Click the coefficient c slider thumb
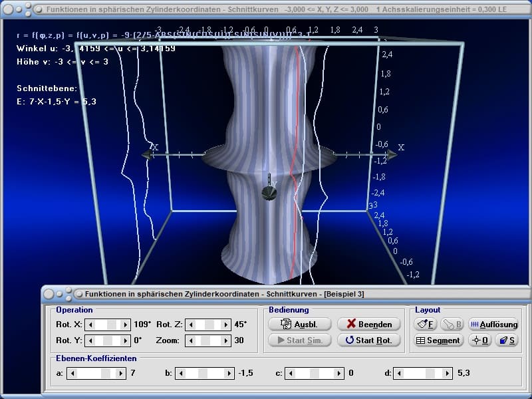 315,374
